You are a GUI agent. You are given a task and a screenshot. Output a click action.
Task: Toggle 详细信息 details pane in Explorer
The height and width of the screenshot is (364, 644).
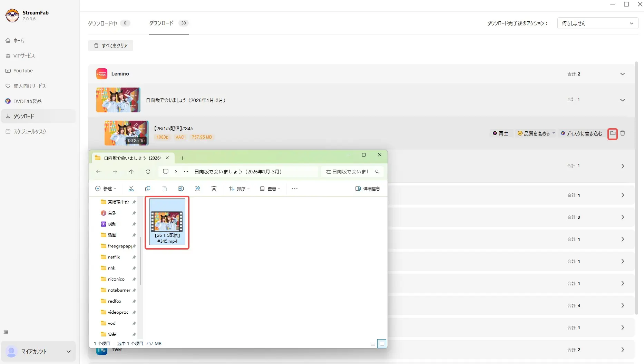click(368, 189)
